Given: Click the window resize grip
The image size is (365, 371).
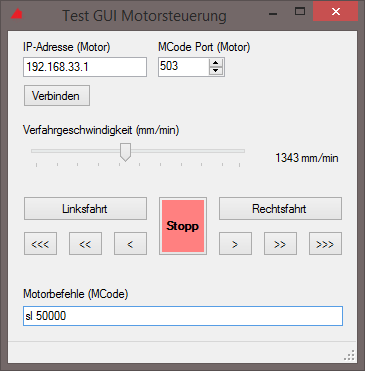Looking at the screenshot, I should pos(349,356).
